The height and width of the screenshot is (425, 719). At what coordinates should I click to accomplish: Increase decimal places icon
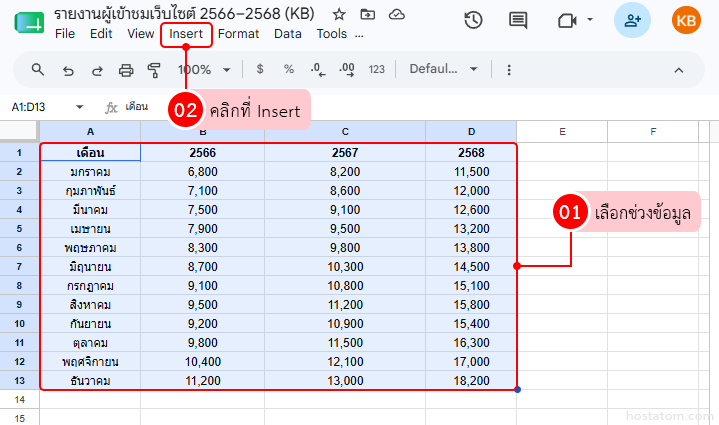(347, 70)
